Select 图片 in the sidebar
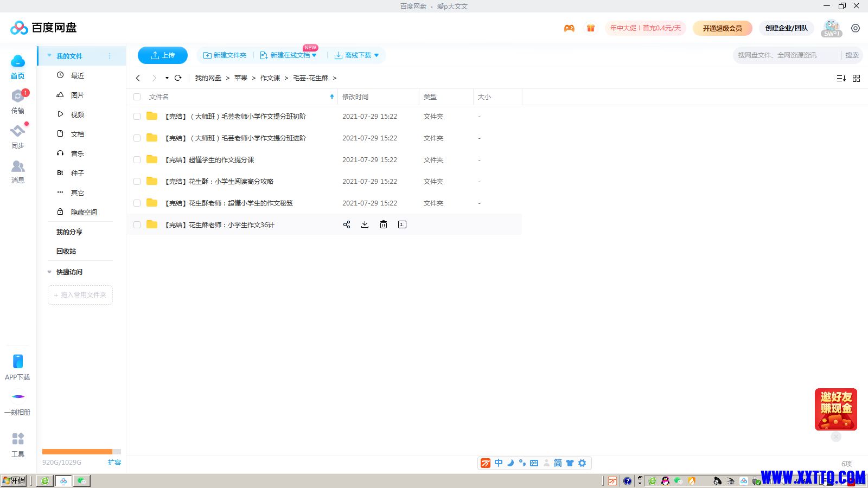 click(x=78, y=95)
